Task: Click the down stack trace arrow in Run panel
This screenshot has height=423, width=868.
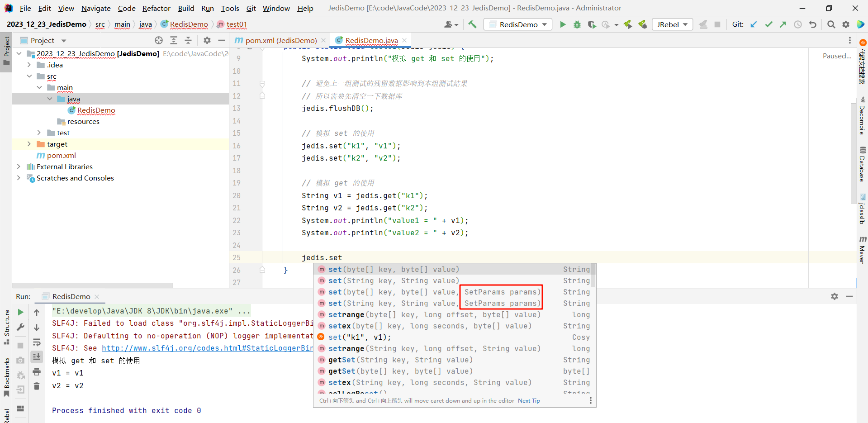Action: point(37,327)
